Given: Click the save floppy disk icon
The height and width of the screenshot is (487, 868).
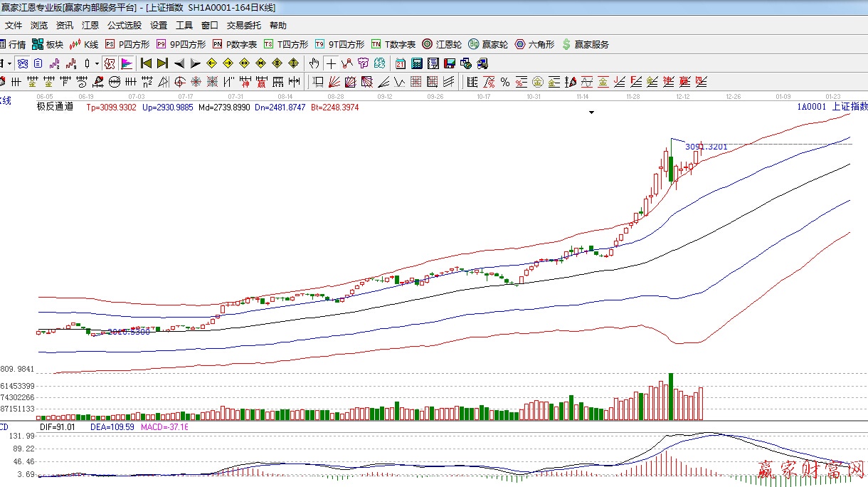Looking at the screenshot, I should coord(449,63).
